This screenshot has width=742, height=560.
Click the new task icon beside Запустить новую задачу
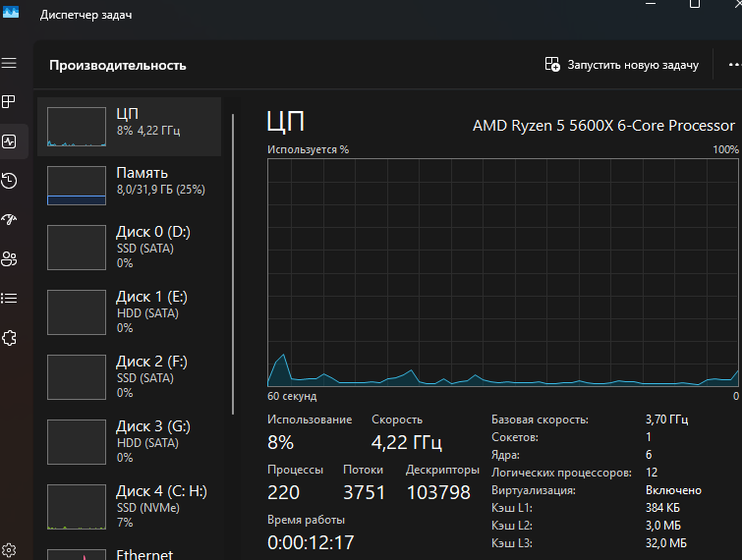(x=552, y=64)
